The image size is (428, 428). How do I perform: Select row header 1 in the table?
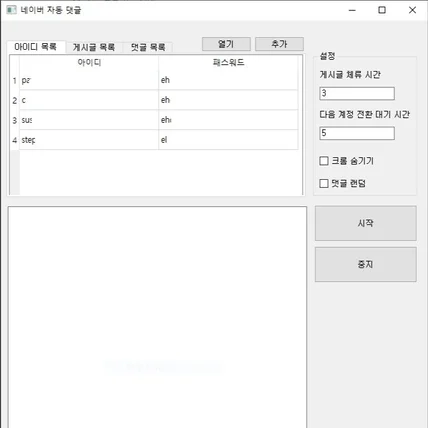15,80
